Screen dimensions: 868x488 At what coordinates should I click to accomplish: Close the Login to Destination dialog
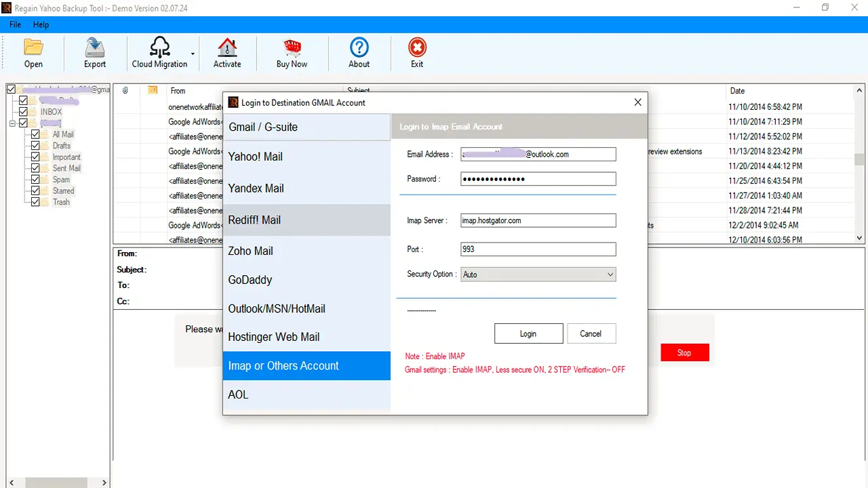(x=637, y=102)
